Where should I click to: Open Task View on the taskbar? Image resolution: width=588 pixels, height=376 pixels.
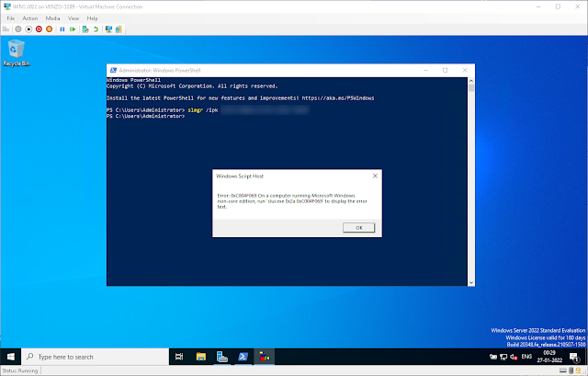click(179, 357)
